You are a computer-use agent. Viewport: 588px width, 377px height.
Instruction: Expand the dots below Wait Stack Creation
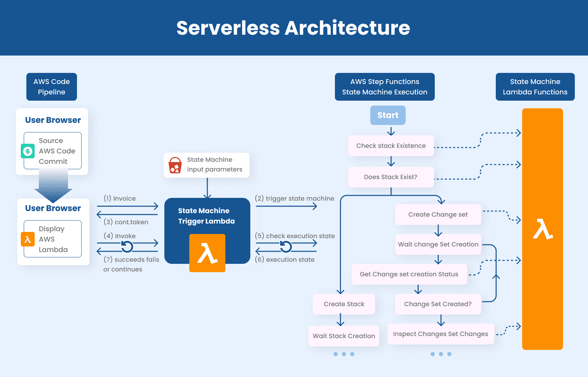pos(344,354)
